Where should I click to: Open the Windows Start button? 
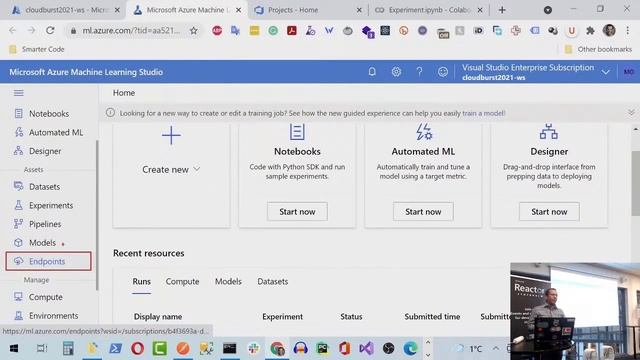[x=14, y=348]
